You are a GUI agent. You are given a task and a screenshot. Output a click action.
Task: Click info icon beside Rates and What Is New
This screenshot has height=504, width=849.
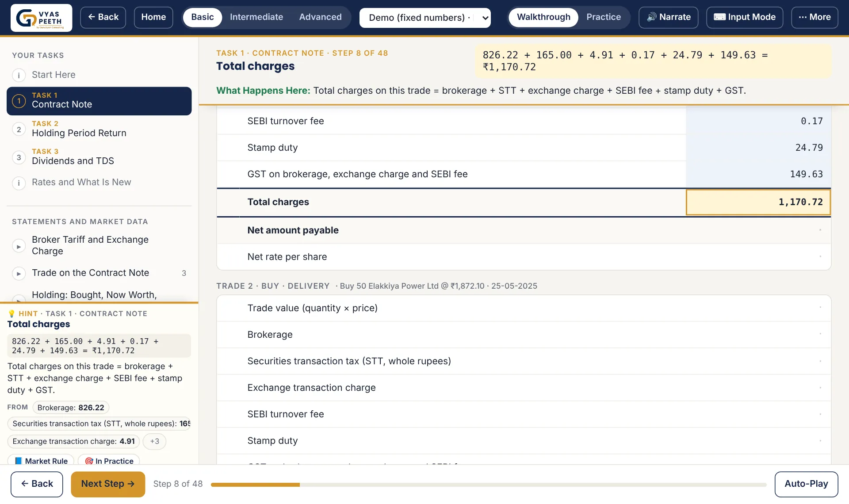19,183
